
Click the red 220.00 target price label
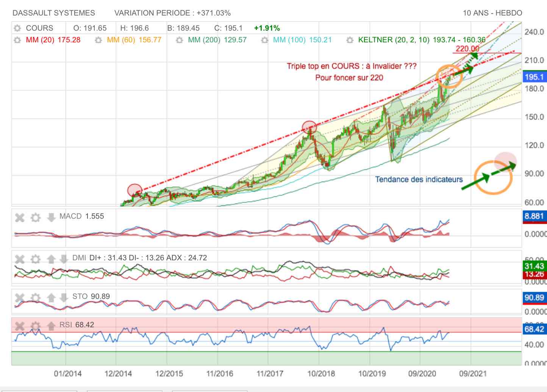tap(467, 49)
